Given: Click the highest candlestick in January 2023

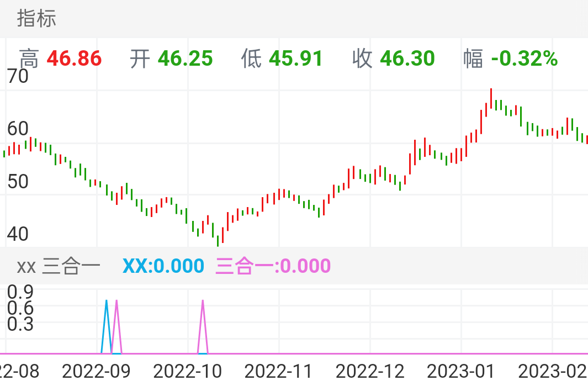Looking at the screenshot, I should coord(491,99).
